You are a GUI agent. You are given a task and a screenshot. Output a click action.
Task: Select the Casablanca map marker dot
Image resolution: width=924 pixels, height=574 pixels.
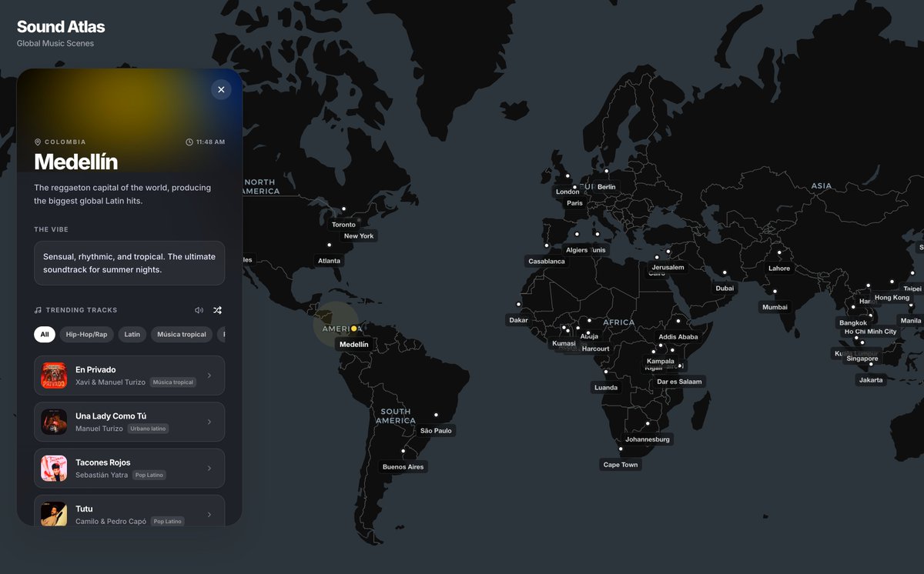coord(547,245)
